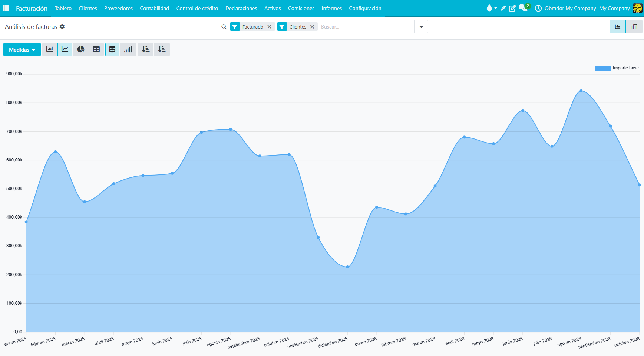Viewport: 644px width, 356px height.
Task: Click the Obrador My Company label
Action: [x=570, y=8]
